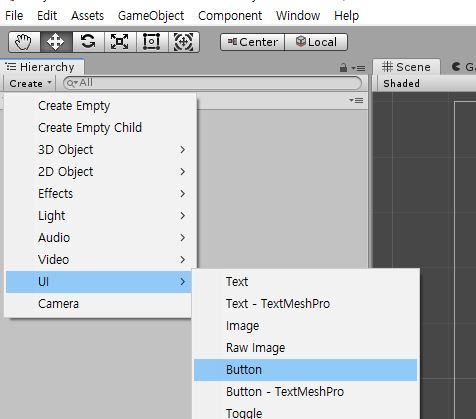Select the Rect Transform tool
This screenshot has width=476, height=419.
point(152,42)
